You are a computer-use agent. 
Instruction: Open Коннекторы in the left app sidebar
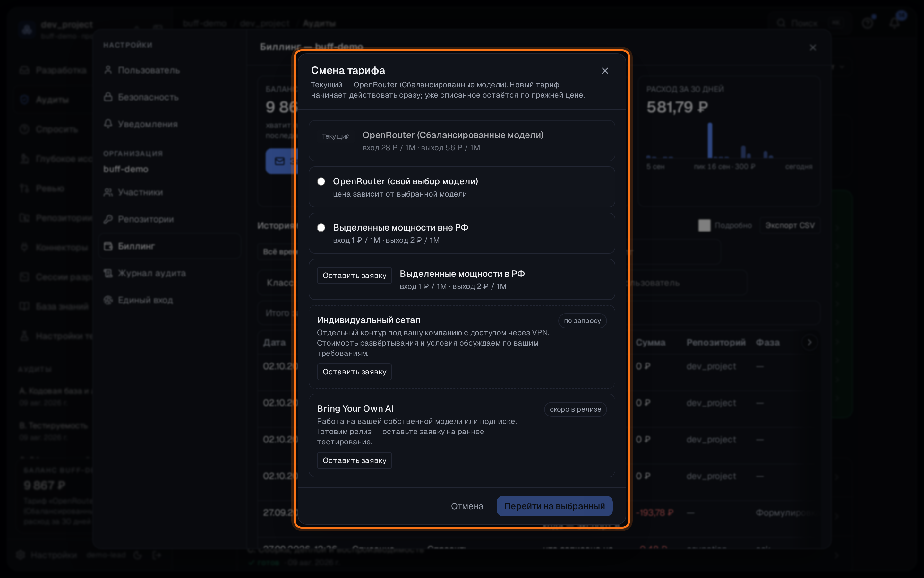[62, 247]
